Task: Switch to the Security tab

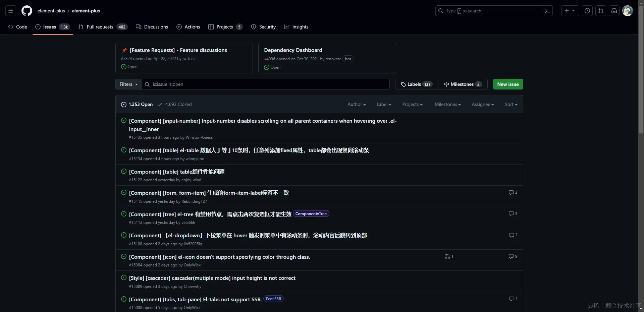Action: [263, 27]
